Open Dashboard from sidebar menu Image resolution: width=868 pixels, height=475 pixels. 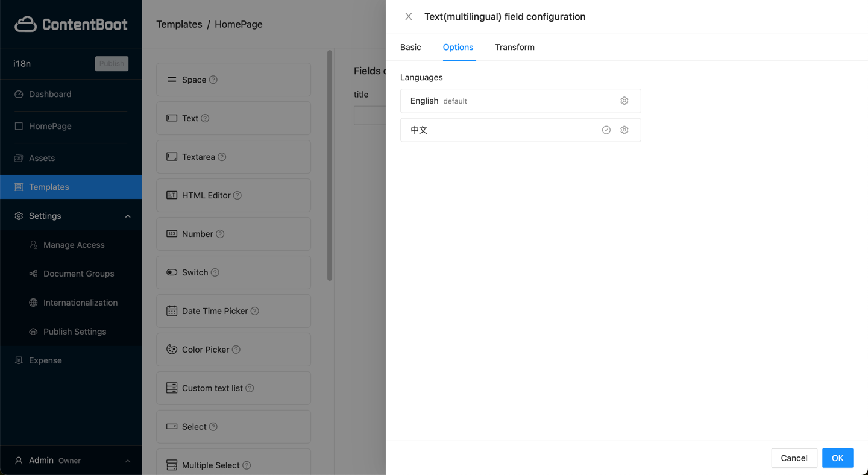point(71,94)
